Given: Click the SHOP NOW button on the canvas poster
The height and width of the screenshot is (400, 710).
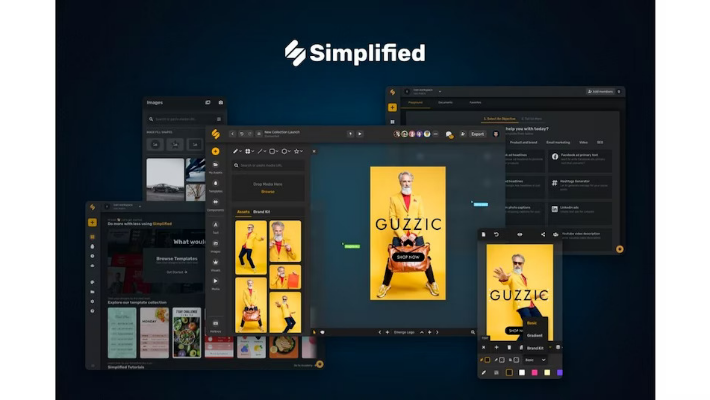Looking at the screenshot, I should [408, 257].
